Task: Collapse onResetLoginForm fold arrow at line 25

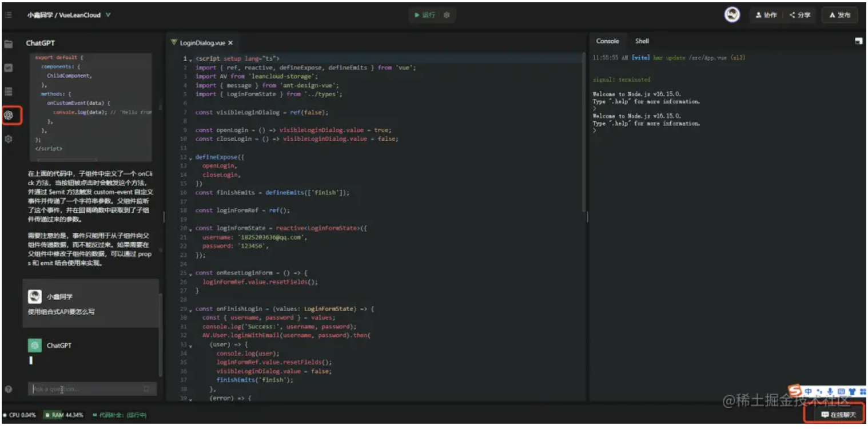Action: (191, 273)
